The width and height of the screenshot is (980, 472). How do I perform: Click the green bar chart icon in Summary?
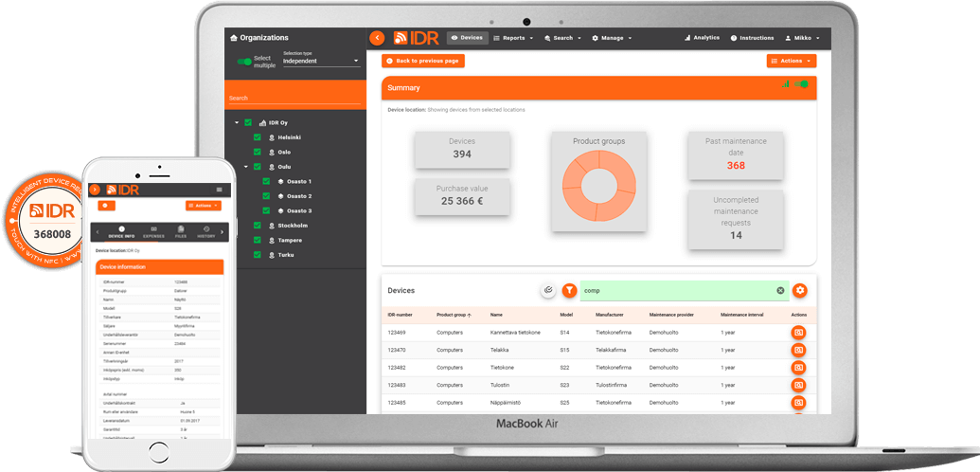pyautogui.click(x=785, y=84)
